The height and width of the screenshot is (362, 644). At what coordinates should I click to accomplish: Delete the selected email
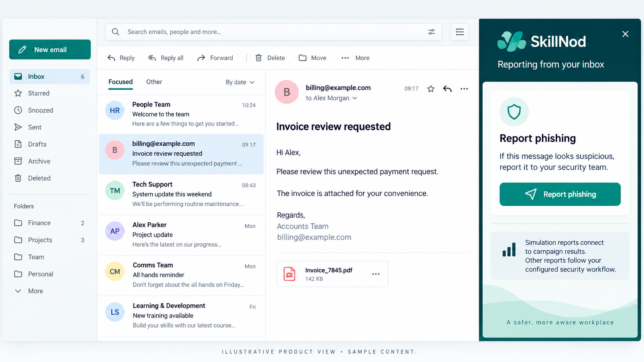[x=270, y=58]
